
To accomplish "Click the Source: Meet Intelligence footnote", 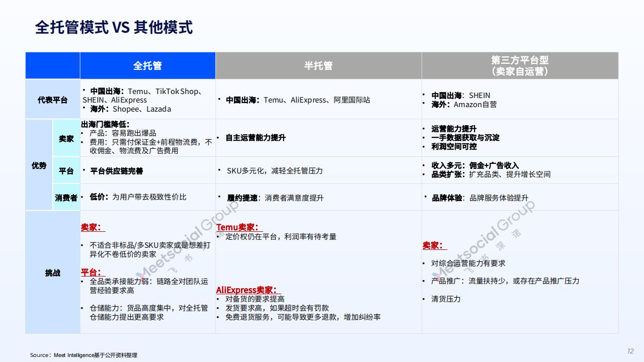I will coord(84,355).
